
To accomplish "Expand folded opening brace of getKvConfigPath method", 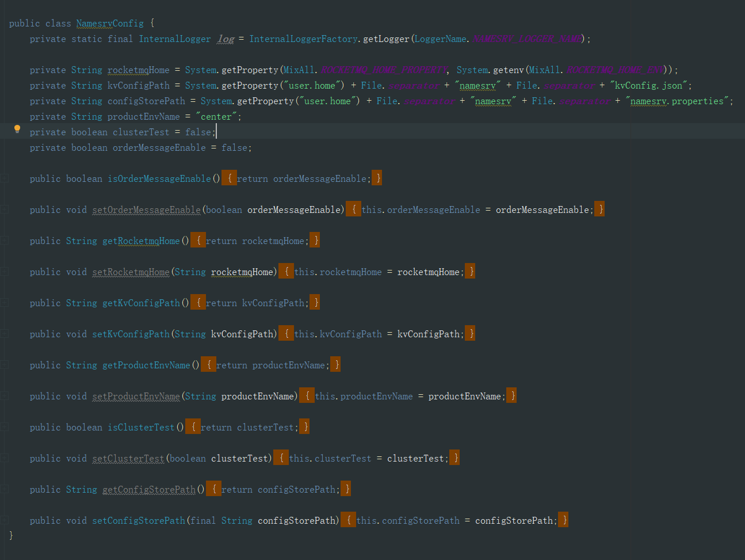I will (198, 303).
